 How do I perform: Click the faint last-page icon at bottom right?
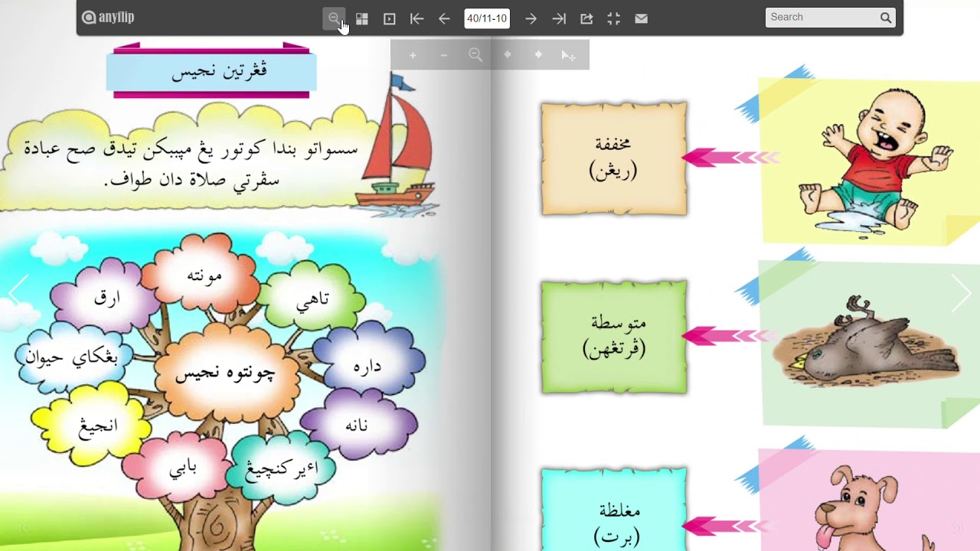(957, 528)
